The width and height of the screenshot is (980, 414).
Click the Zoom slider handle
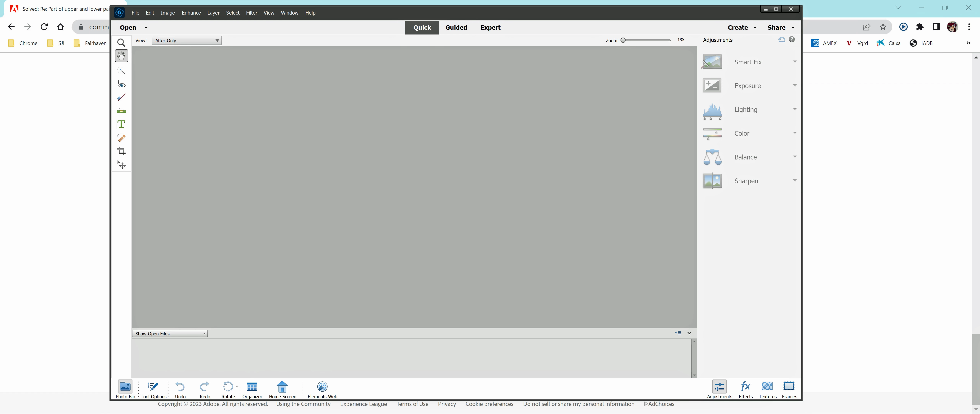(x=623, y=40)
